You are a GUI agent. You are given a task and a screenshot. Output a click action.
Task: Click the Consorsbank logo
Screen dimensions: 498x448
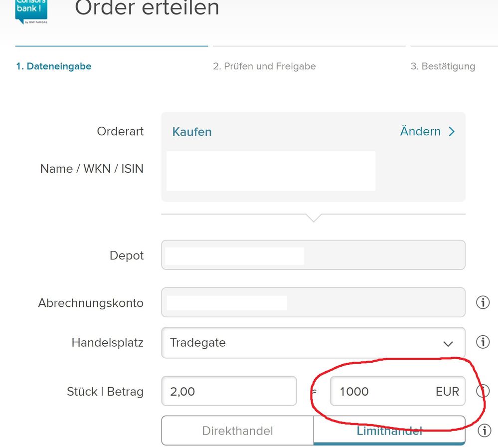click(x=30, y=11)
